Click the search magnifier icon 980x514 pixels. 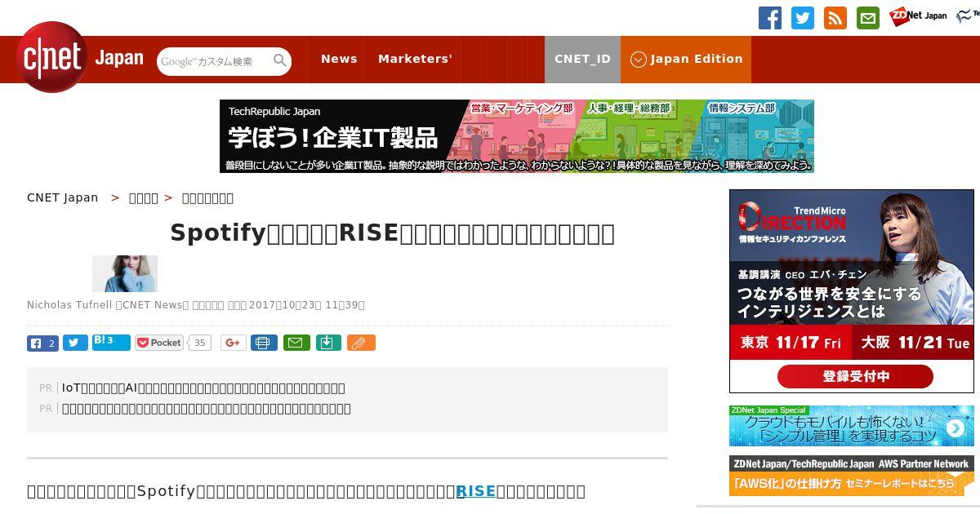point(280,61)
